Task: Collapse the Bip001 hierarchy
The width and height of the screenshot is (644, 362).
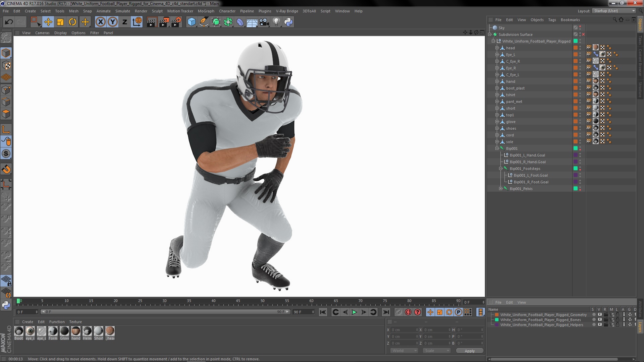Action: 497,148
